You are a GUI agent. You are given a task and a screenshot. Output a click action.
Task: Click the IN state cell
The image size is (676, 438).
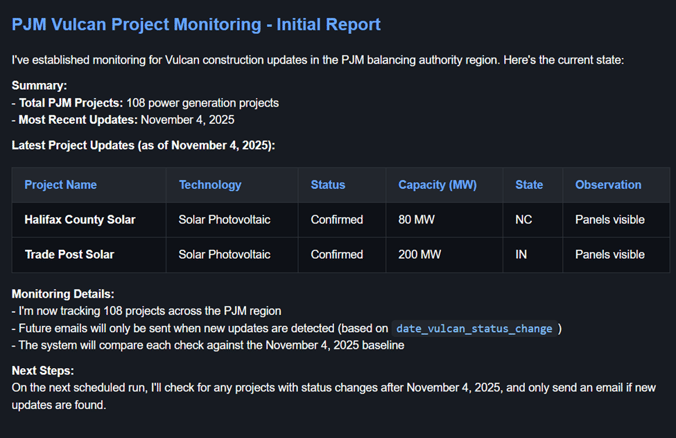[x=521, y=255]
